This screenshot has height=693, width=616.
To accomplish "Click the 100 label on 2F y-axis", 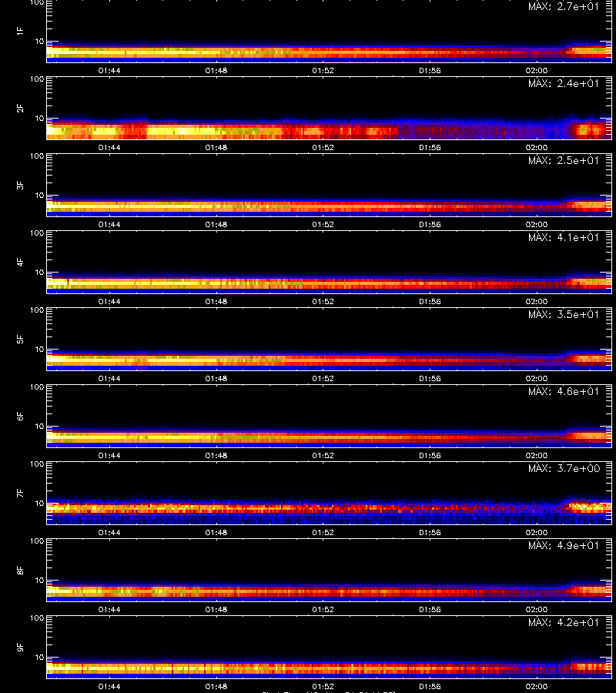I will [37, 79].
